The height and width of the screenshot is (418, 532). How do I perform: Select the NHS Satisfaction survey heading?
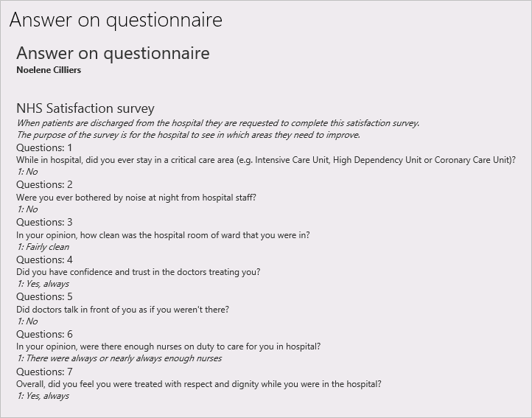pyautogui.click(x=85, y=108)
